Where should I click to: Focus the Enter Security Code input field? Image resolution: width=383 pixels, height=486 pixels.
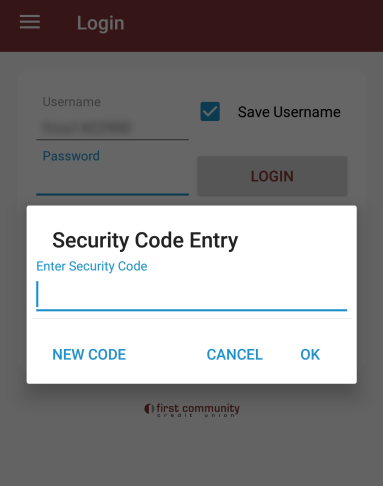point(192,295)
